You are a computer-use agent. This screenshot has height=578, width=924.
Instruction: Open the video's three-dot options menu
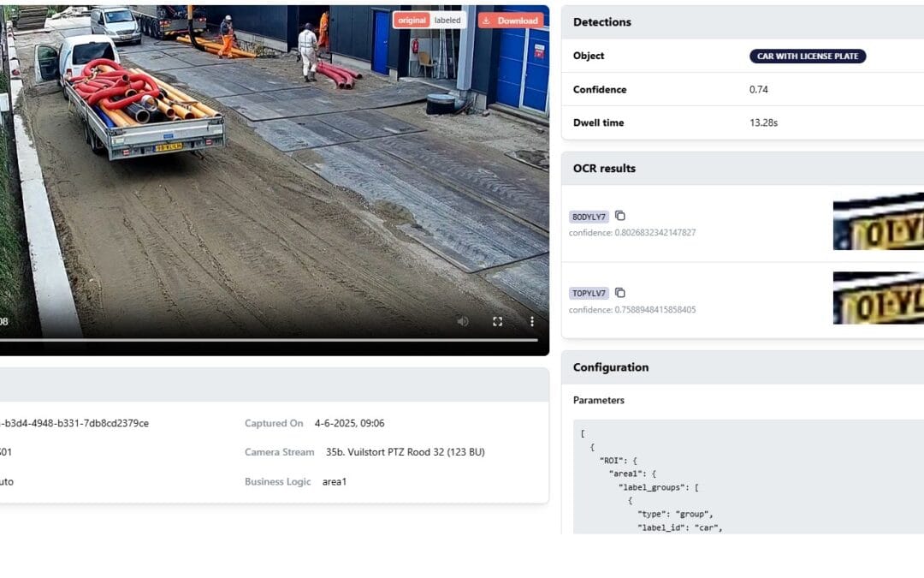coord(531,321)
